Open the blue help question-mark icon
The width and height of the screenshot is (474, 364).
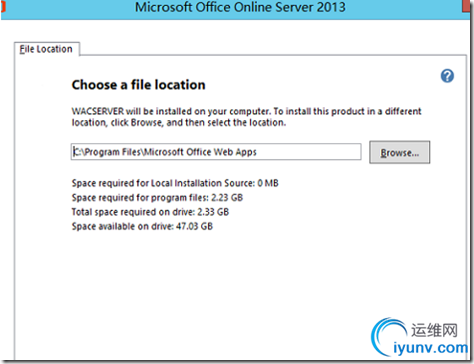(447, 76)
